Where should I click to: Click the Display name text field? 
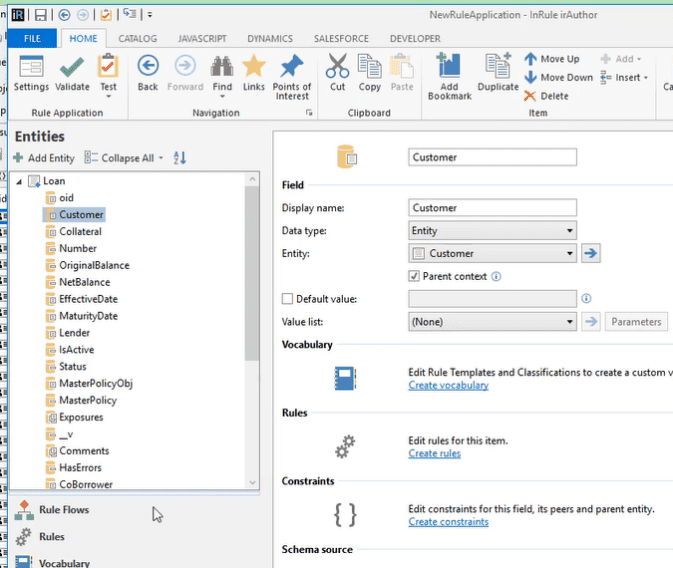(x=493, y=208)
